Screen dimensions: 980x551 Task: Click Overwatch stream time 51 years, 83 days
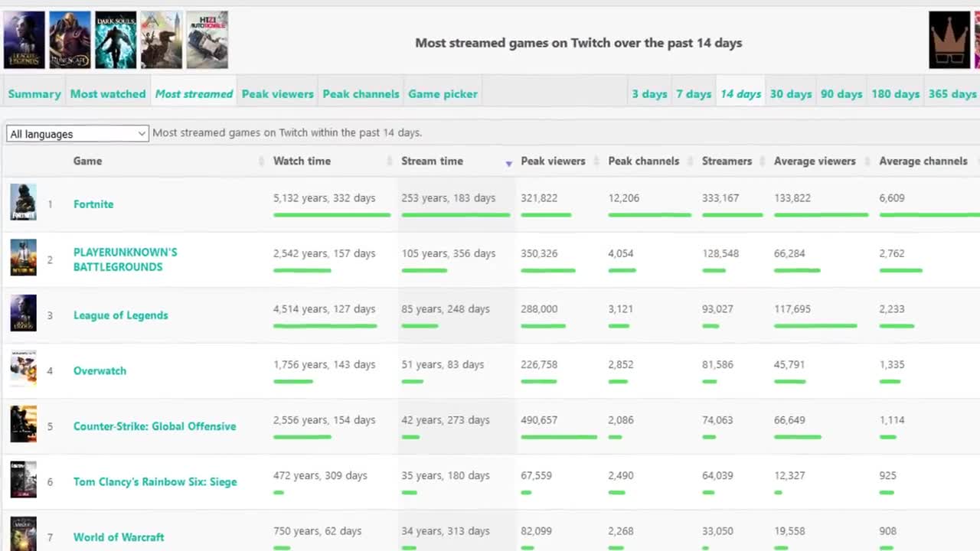click(x=443, y=364)
